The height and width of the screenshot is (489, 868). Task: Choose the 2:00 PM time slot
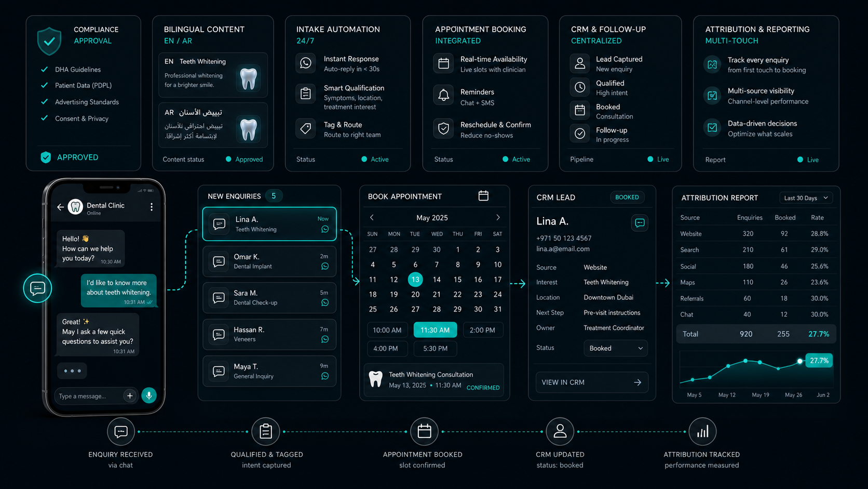482,330
